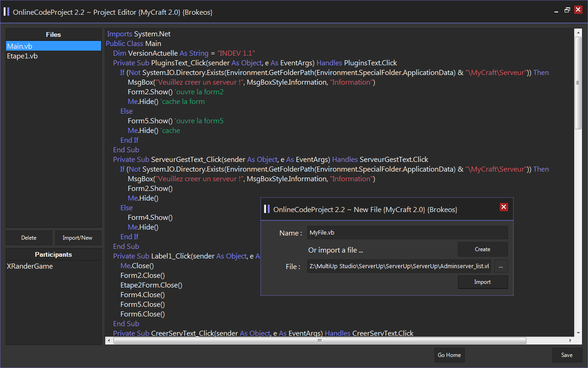
Task: Focus the Name field containing MyFile.vb
Action: tap(407, 233)
